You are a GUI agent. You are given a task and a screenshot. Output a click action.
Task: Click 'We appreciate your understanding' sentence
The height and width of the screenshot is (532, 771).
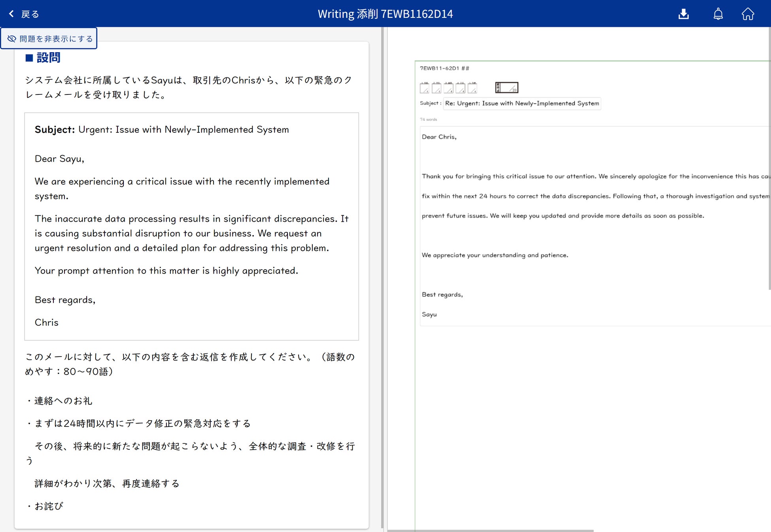pyautogui.click(x=495, y=255)
